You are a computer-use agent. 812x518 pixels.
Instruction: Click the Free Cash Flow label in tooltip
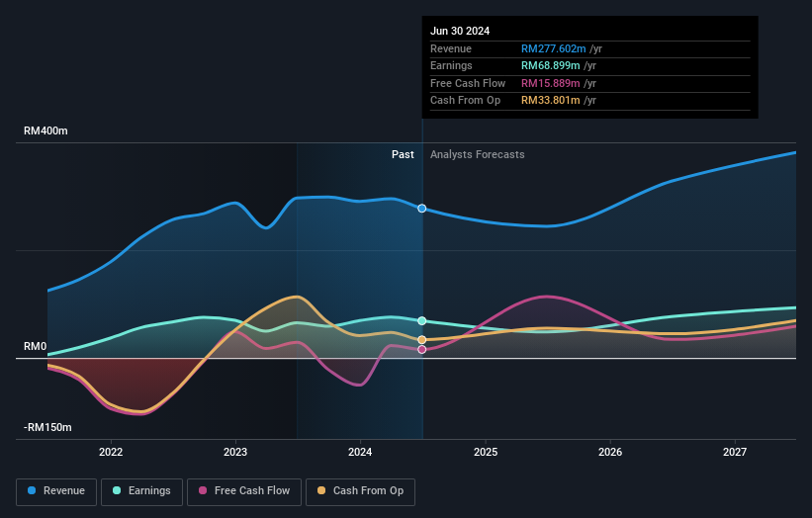pos(468,83)
